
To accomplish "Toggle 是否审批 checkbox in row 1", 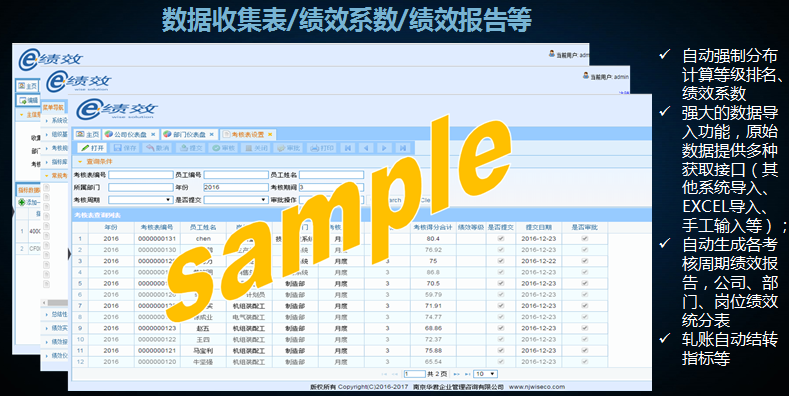I will click(584, 239).
